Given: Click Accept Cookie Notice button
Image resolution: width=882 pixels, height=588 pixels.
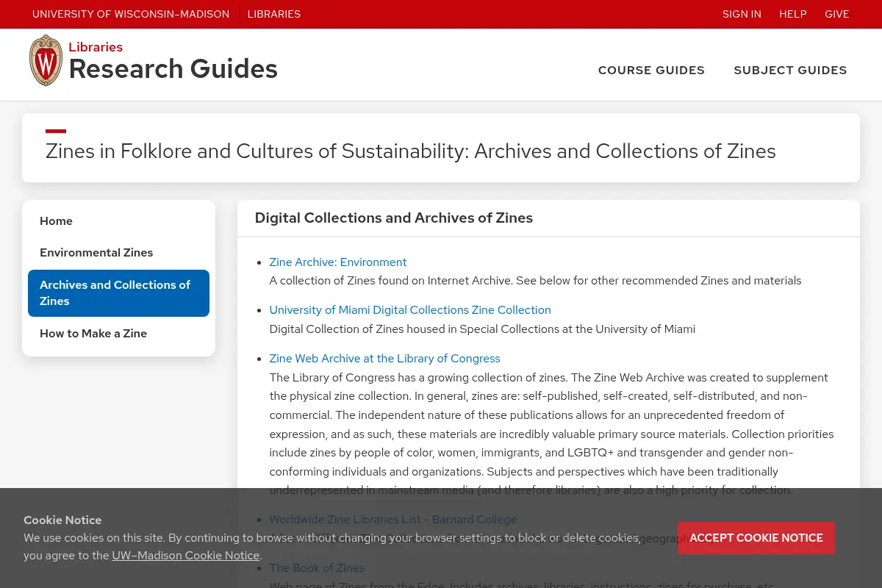Looking at the screenshot, I should pyautogui.click(x=756, y=538).
